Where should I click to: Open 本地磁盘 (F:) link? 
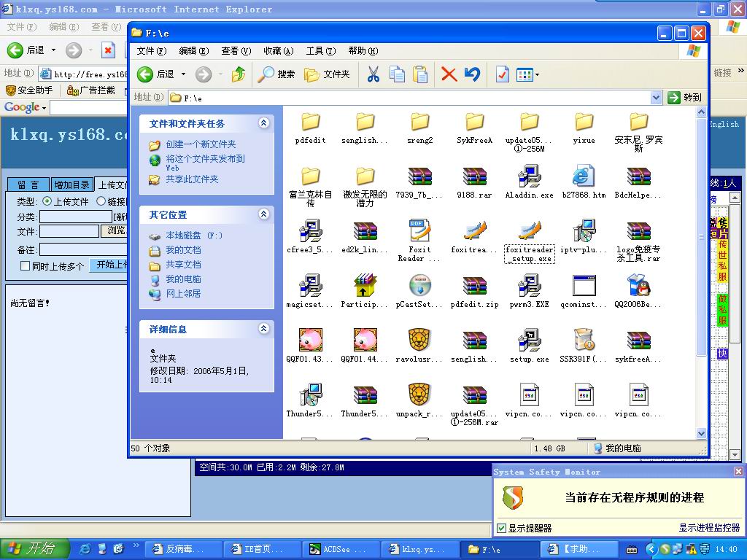point(194,236)
